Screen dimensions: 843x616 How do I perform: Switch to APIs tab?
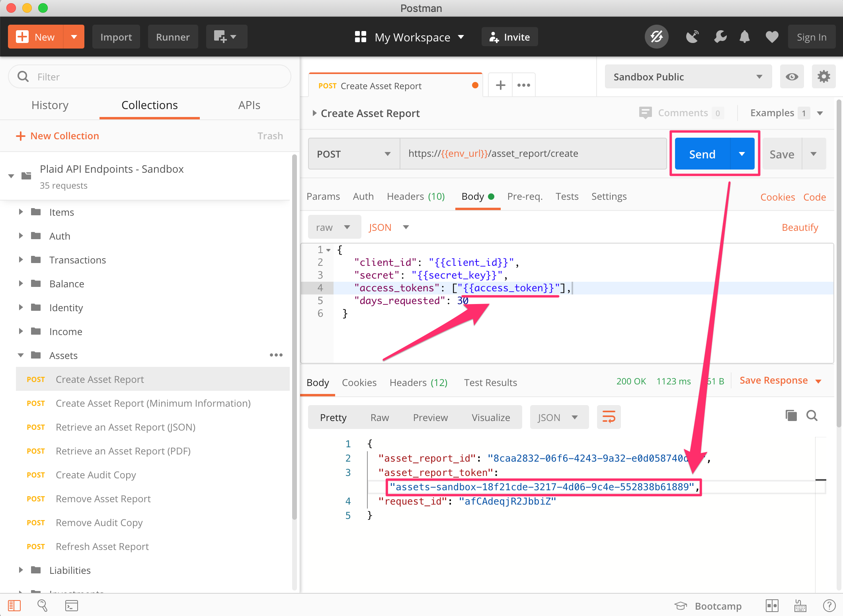pos(249,105)
